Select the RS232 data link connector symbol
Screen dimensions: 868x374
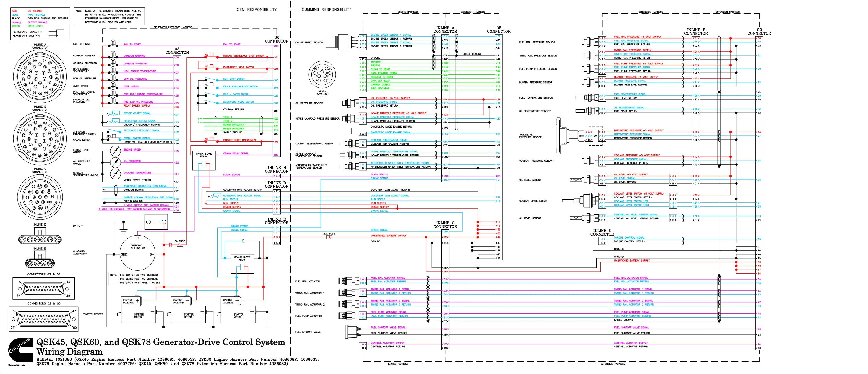pos(322,74)
